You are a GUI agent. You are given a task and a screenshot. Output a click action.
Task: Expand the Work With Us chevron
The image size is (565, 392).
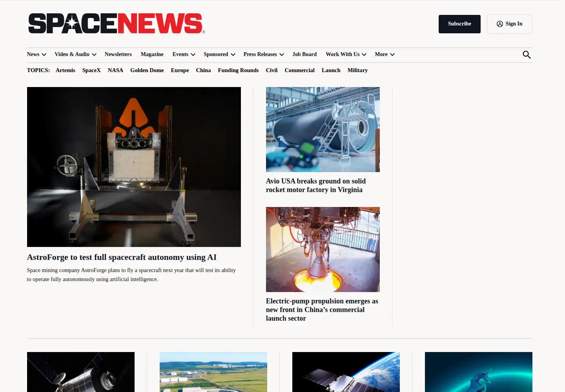364,54
